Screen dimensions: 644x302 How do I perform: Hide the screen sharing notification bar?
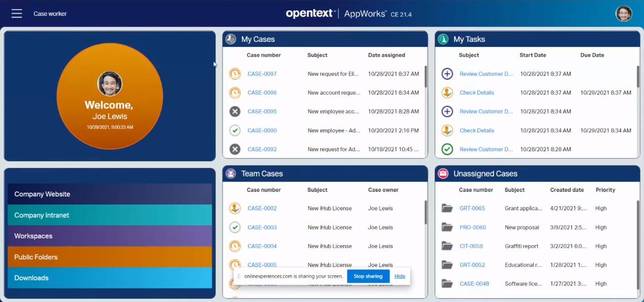400,276
